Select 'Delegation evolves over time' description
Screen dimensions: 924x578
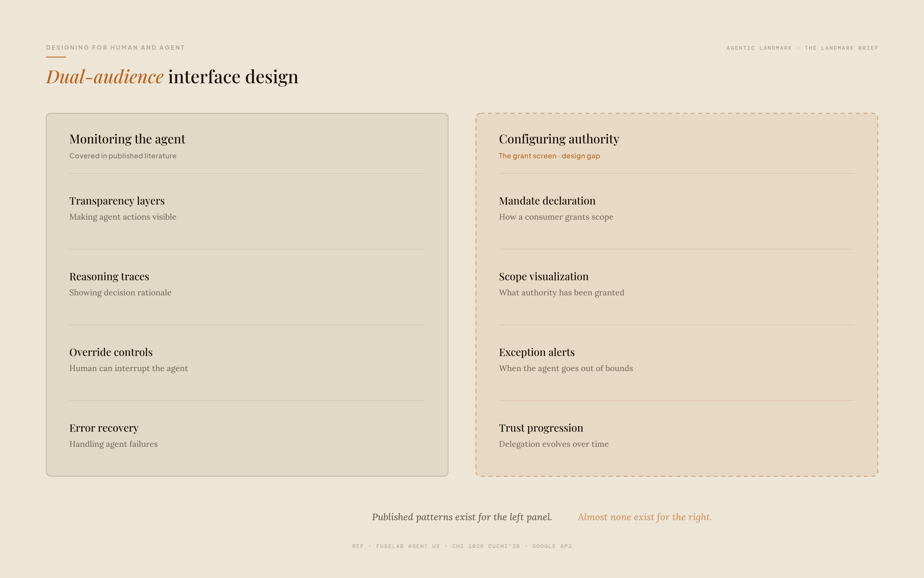click(x=554, y=444)
